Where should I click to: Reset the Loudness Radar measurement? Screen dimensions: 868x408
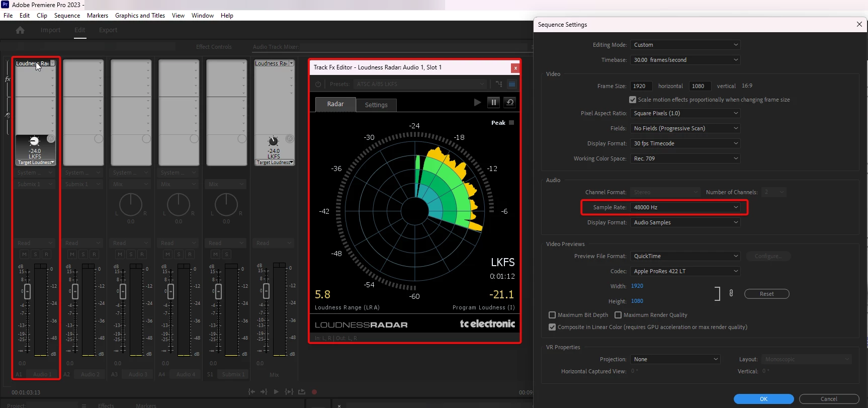pyautogui.click(x=510, y=103)
